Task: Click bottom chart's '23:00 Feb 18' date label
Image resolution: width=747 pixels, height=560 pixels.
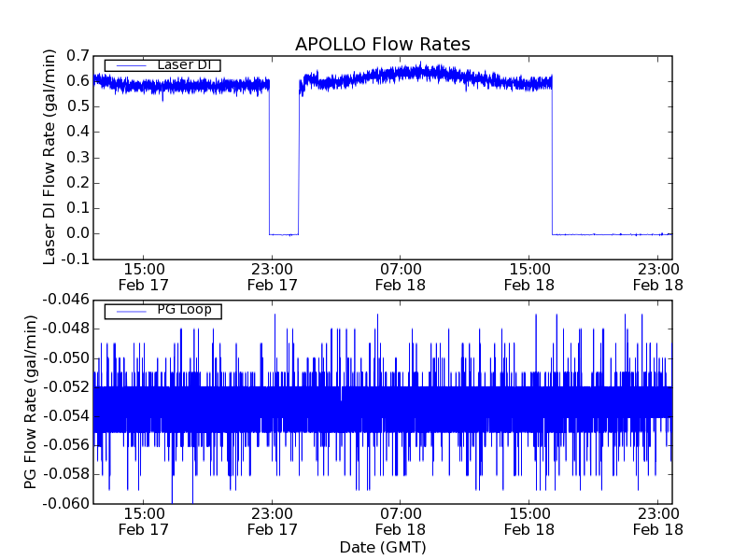Action: [x=658, y=522]
